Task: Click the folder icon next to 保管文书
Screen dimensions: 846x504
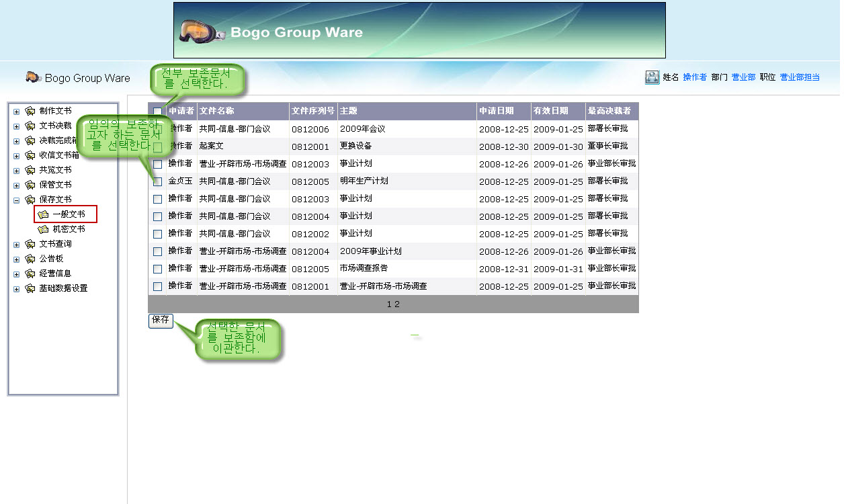Action: (x=30, y=185)
